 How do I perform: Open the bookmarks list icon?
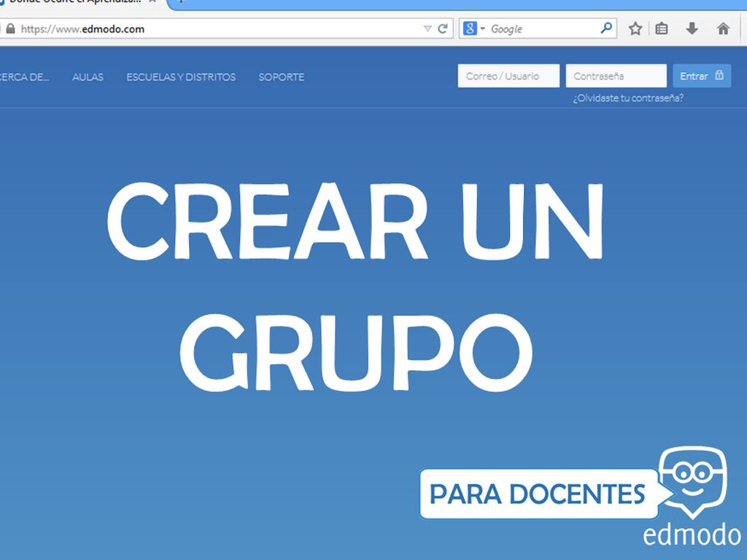pos(662,29)
